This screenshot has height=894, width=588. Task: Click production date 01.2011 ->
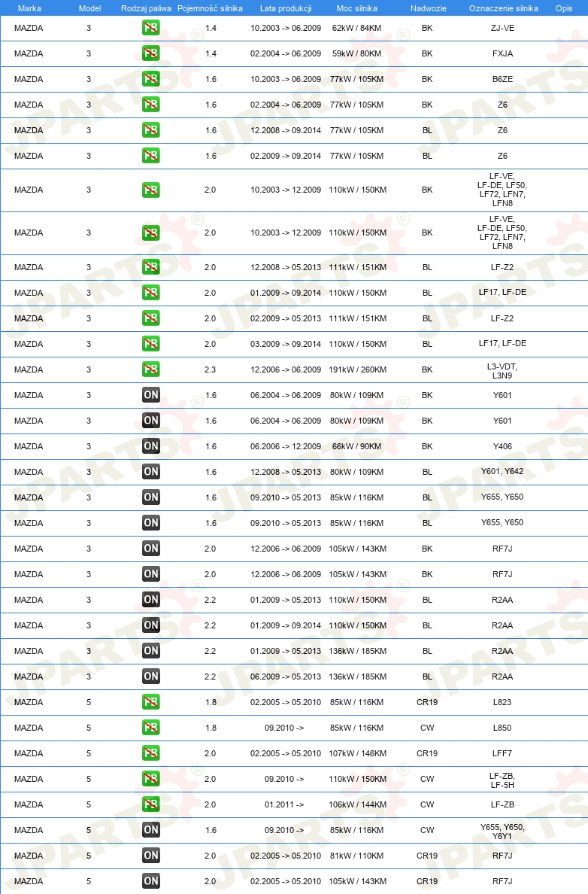click(x=284, y=804)
